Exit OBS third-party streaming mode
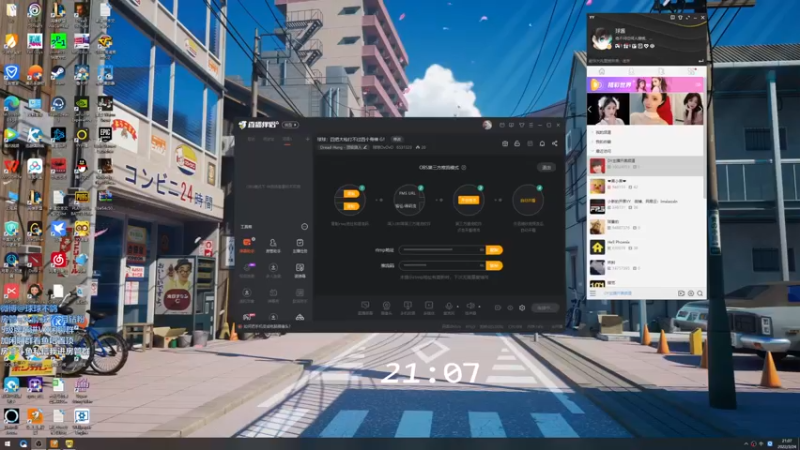 pos(546,167)
